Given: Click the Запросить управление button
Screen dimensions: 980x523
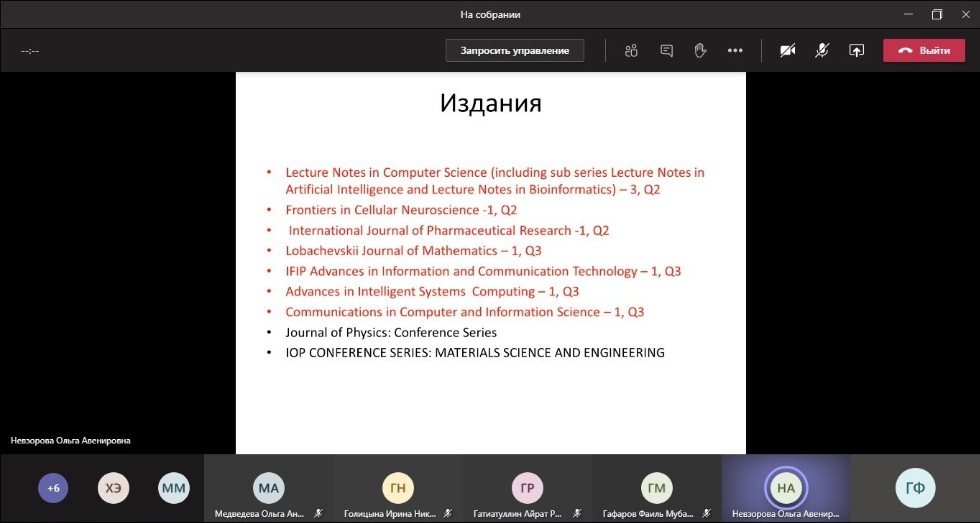Looking at the screenshot, I should pyautogui.click(x=515, y=51).
